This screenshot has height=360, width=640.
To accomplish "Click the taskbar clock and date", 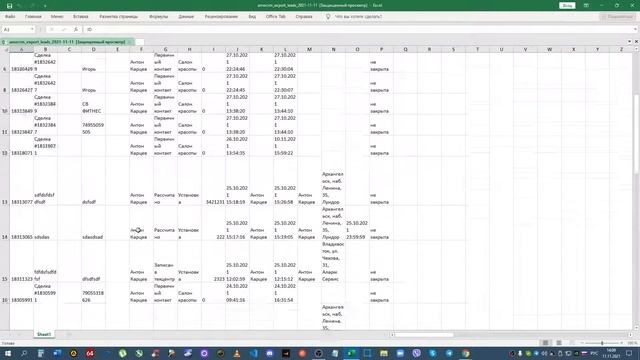I will click(611, 353).
